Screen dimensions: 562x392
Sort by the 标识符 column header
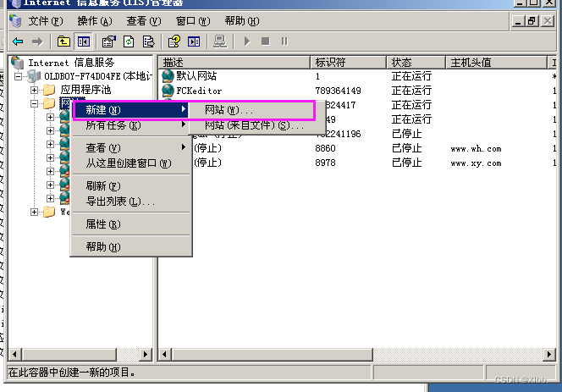pos(348,63)
